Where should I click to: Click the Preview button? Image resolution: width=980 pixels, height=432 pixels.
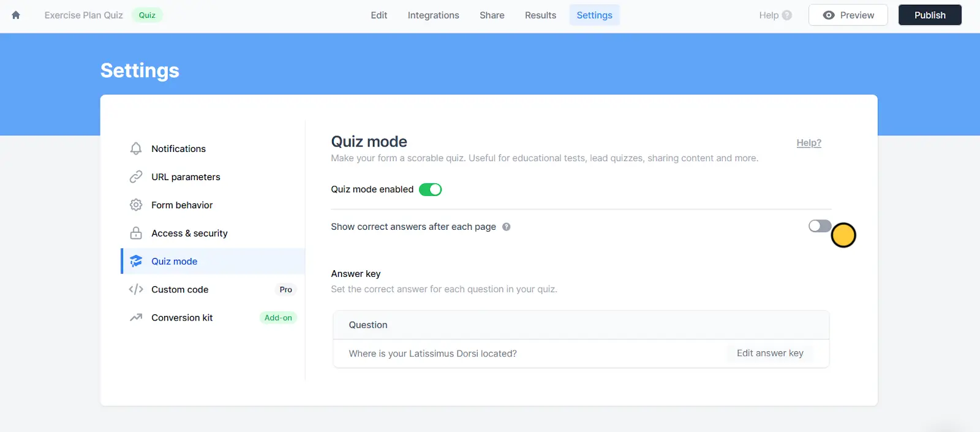[x=848, y=15]
